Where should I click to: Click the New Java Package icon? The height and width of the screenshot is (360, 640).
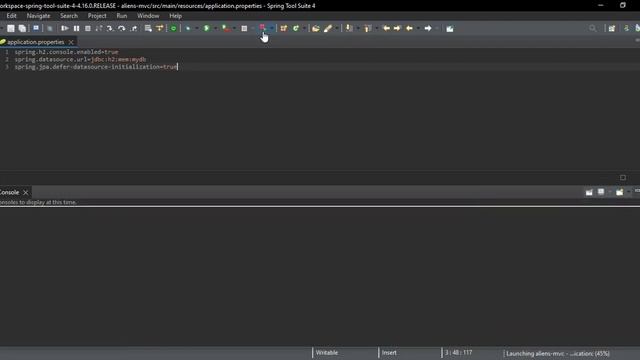[284, 28]
